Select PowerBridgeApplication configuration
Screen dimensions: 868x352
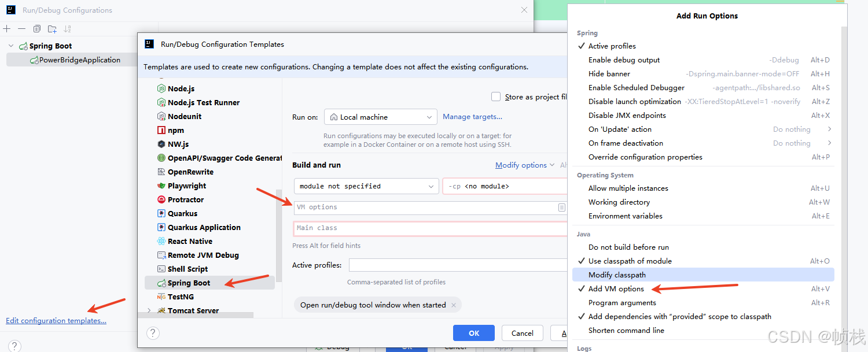71,60
